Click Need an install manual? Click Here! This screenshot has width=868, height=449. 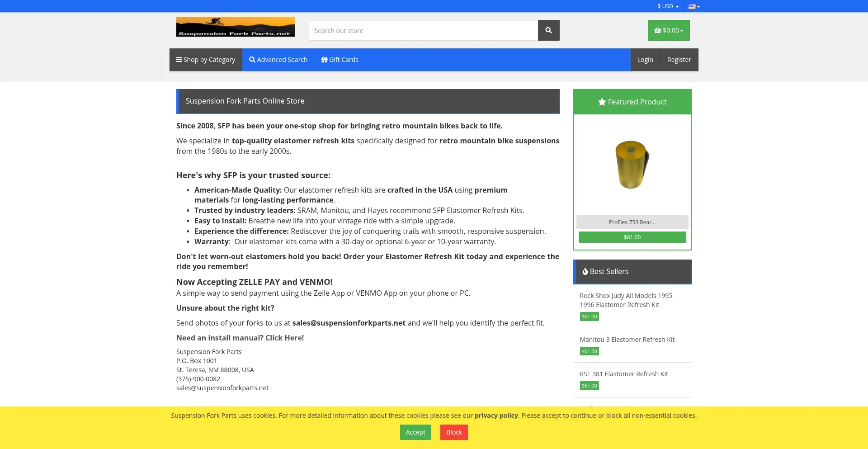[x=240, y=338]
